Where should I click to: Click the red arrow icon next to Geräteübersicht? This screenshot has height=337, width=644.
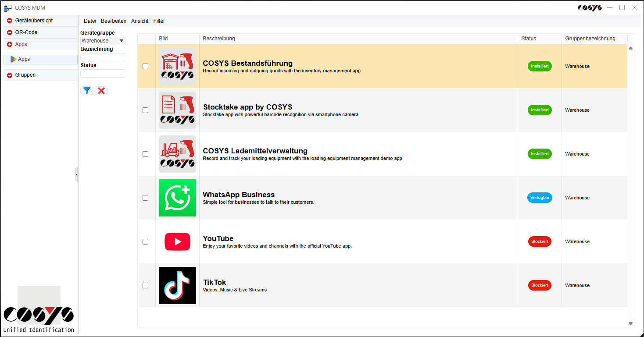click(10, 21)
